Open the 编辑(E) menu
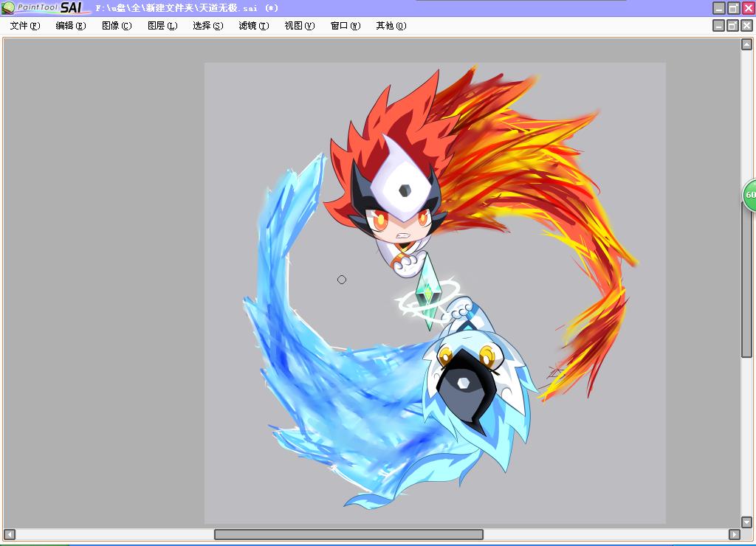 pyautogui.click(x=71, y=26)
